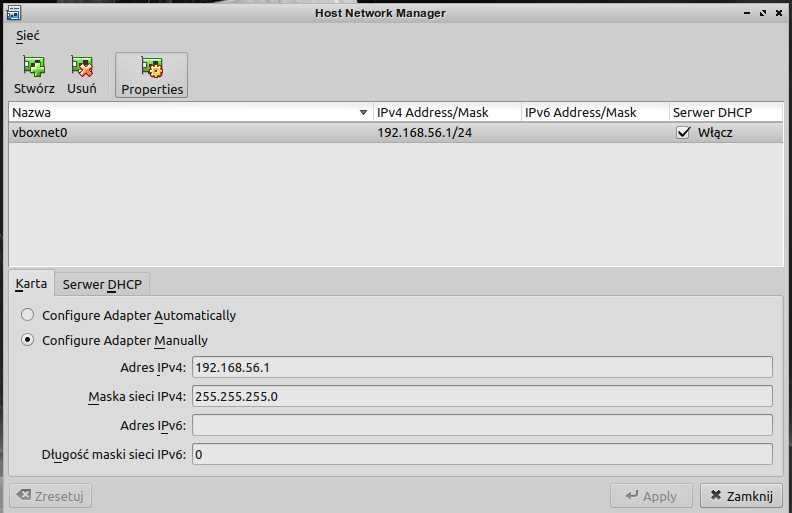Click the Serwer DHCP column header

(x=726, y=112)
